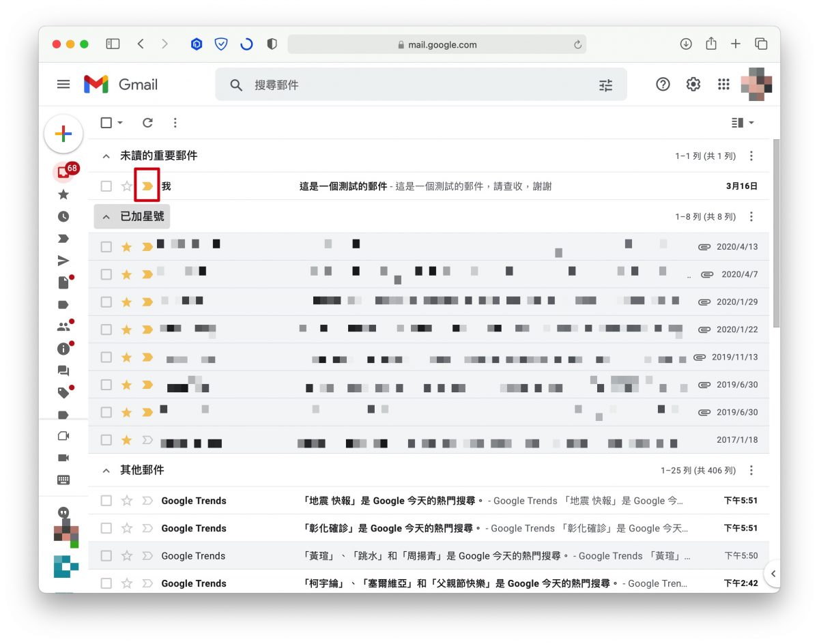Viewport: 819px width, 644px height.
Task: Open Inbox with 68 unread badge
Action: (63, 172)
